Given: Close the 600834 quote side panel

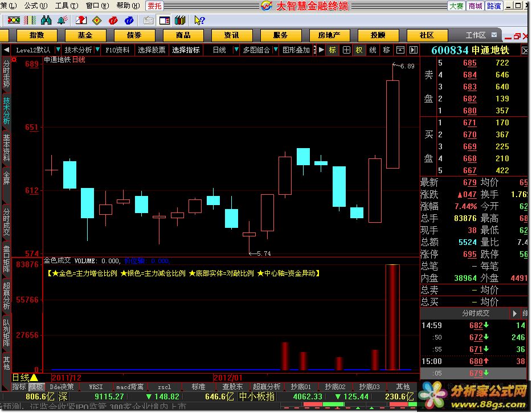Looking at the screenshot, I should pos(525,51).
